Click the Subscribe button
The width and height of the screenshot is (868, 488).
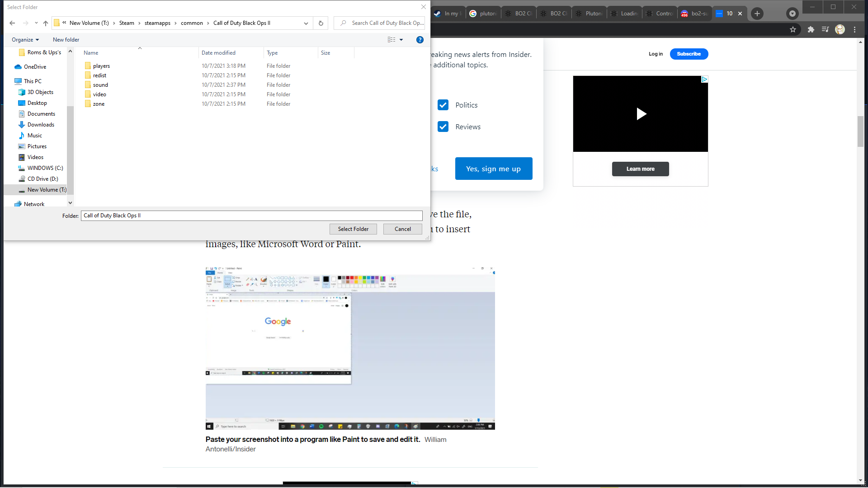click(689, 54)
